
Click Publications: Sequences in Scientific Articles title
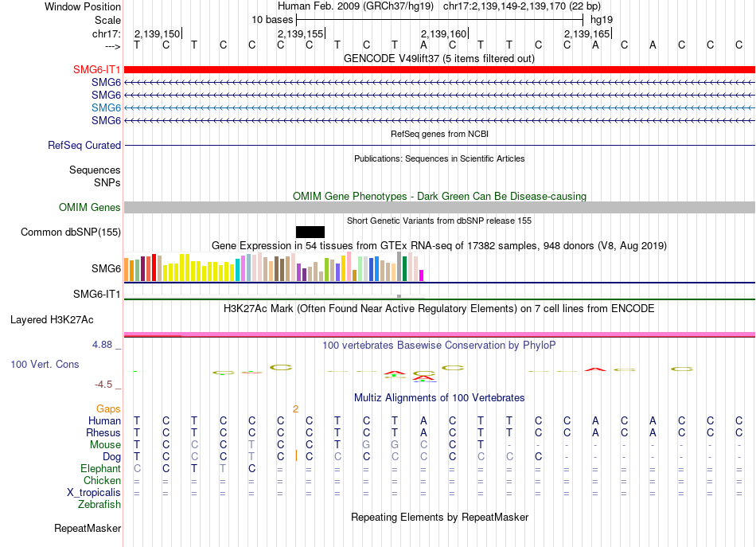point(439,158)
